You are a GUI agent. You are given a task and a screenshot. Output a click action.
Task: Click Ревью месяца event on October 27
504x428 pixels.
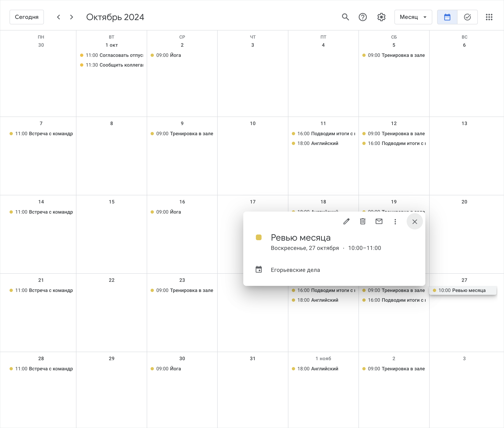463,290
